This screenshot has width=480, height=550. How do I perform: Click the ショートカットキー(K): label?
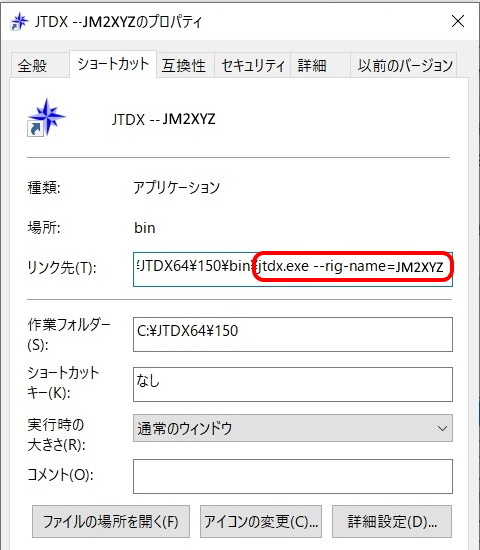click(63, 382)
